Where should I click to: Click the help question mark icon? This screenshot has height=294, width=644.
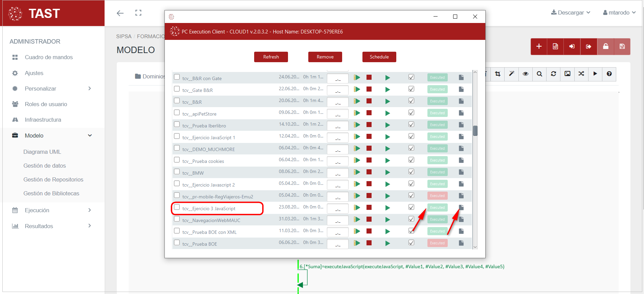tap(609, 74)
